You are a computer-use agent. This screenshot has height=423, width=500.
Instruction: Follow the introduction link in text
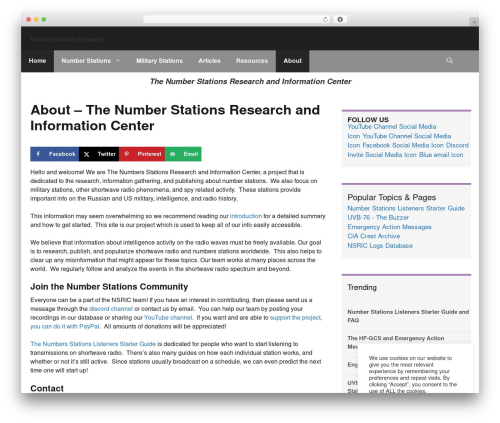[x=246, y=216]
